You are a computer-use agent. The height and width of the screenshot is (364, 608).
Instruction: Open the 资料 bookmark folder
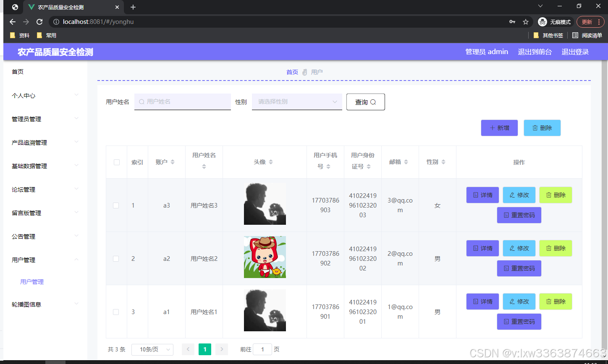[x=19, y=35]
